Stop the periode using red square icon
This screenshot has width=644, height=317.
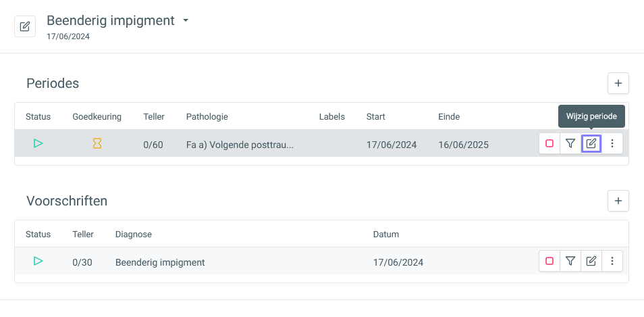tap(549, 143)
